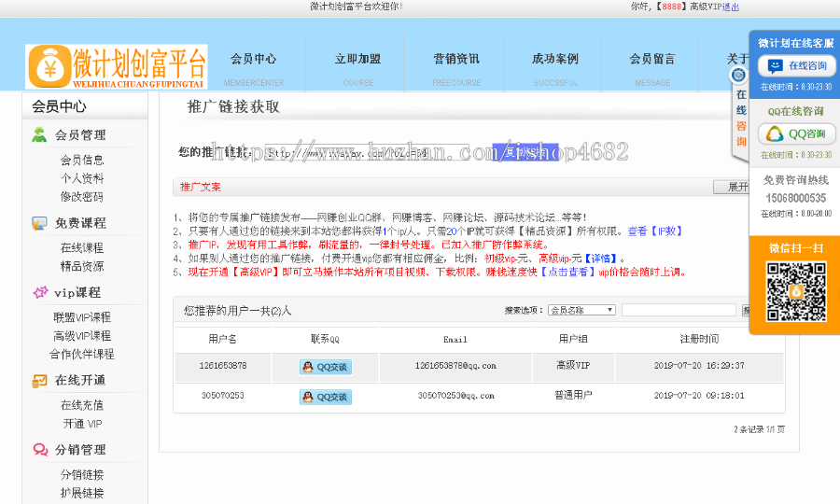Click the vip课程 star icon in sidebar
The width and height of the screenshot is (840, 504).
pyautogui.click(x=40, y=292)
